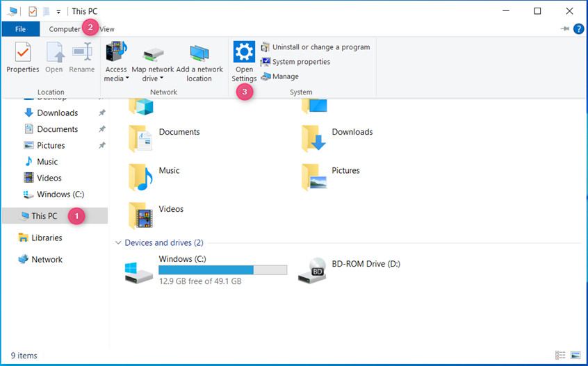
Task: Expand the Map network drive dropdown arrow
Action: [x=162, y=78]
